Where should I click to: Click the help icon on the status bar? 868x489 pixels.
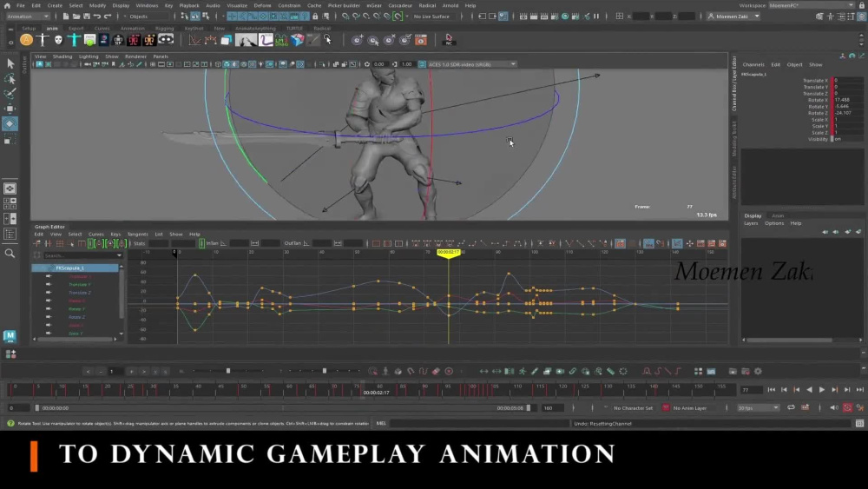click(10, 424)
